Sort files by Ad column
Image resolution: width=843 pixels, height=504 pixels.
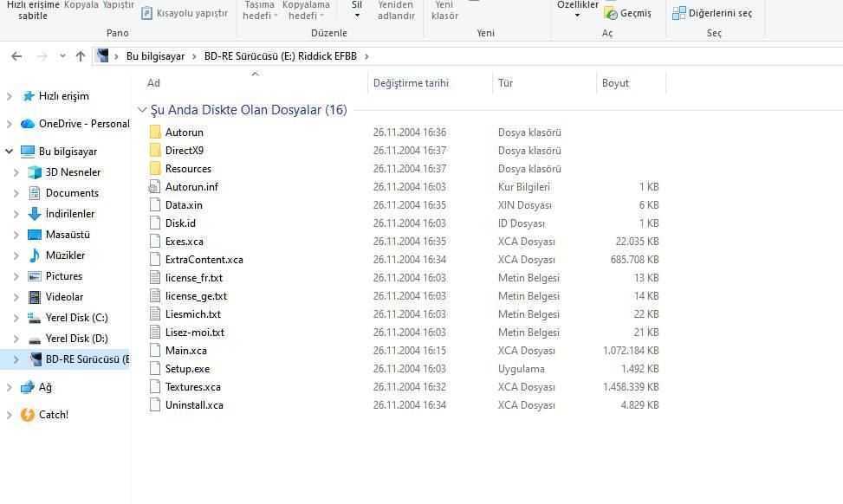[x=153, y=83]
